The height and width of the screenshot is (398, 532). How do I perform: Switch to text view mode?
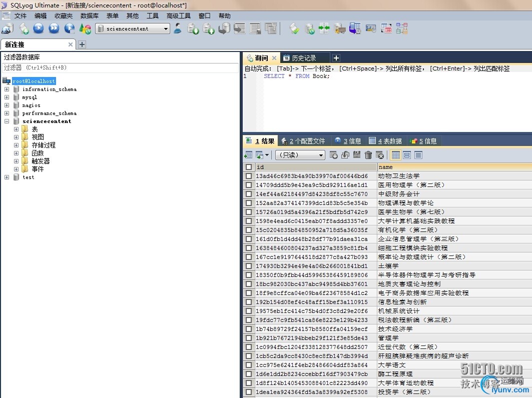[418, 155]
